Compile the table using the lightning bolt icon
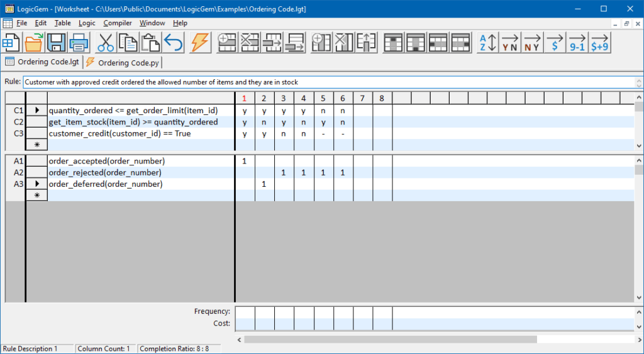The image size is (644, 354). (x=199, y=43)
